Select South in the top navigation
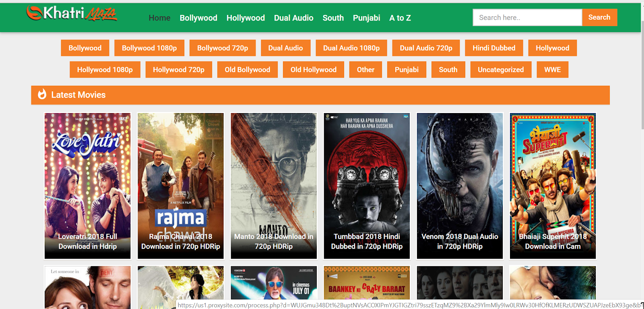Screen dimensions: 644x309 coord(333,18)
